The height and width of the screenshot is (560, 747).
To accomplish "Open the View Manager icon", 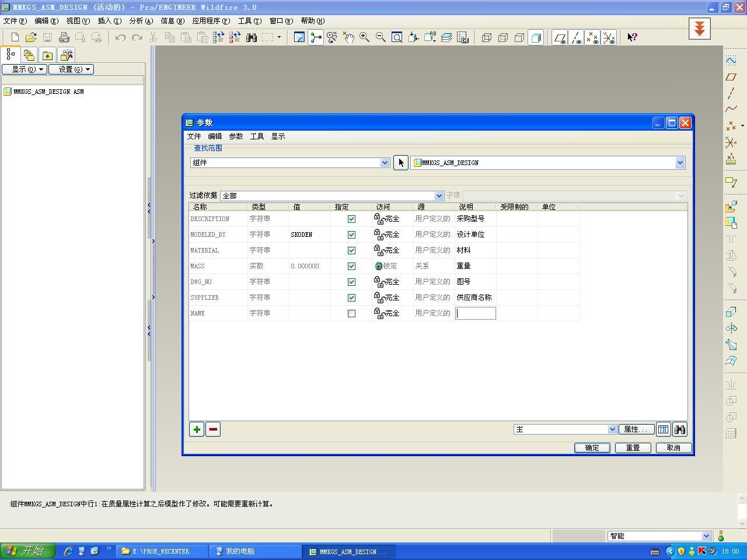I will (x=463, y=37).
